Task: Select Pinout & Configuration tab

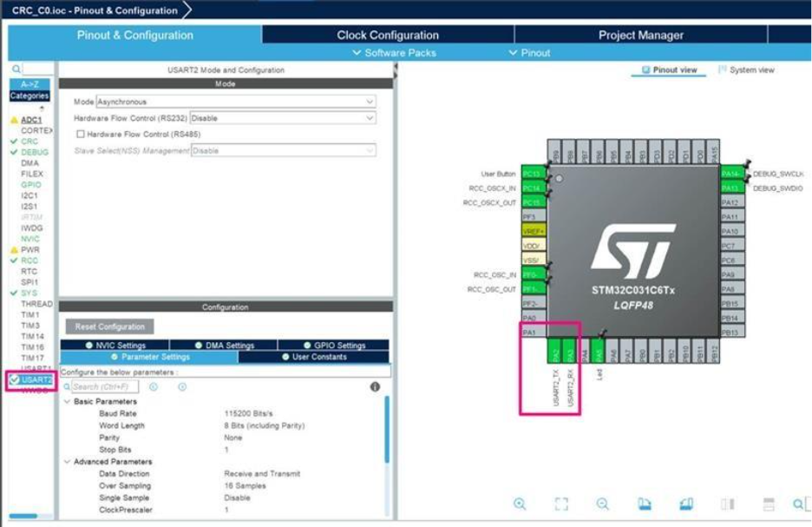Action: pos(134,35)
